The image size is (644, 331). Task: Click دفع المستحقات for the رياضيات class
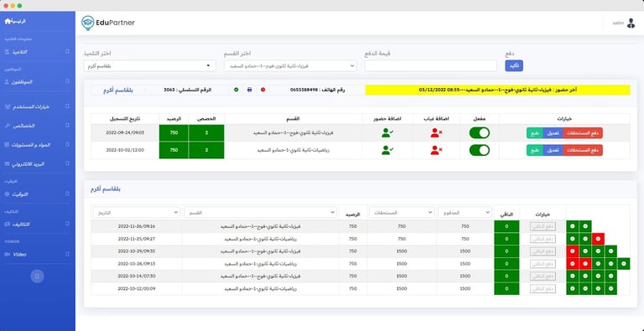coord(583,150)
